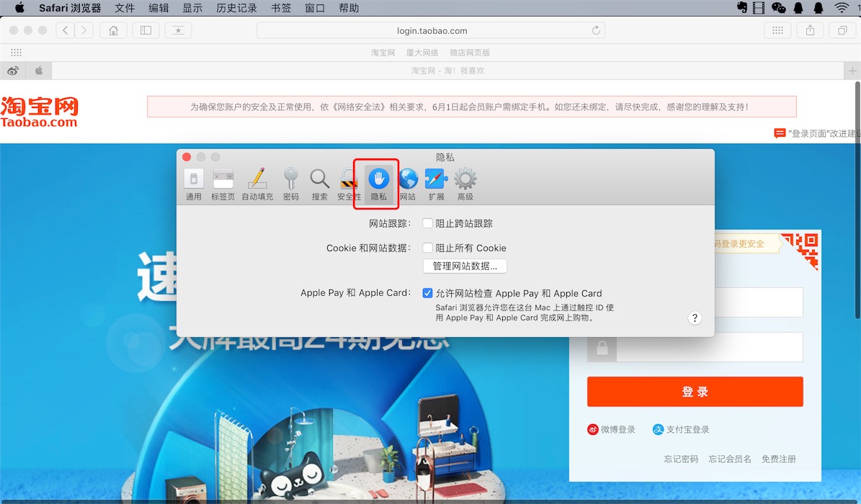Open the 显示 menu

pyautogui.click(x=193, y=8)
